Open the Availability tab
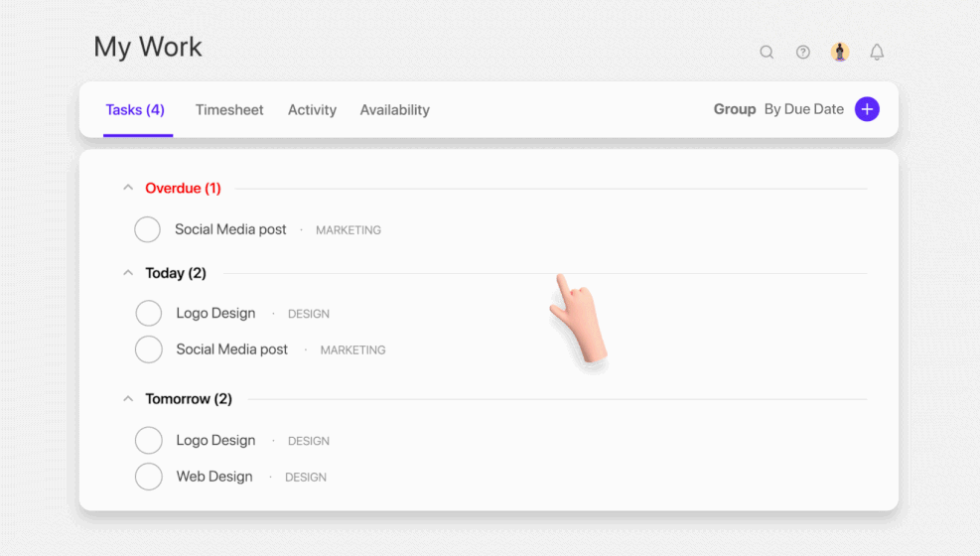 pos(395,110)
